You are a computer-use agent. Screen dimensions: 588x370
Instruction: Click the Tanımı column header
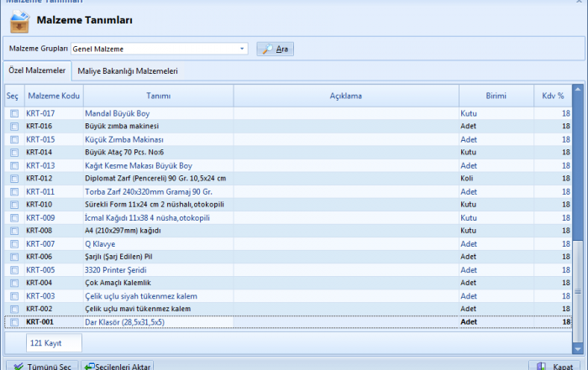point(159,96)
